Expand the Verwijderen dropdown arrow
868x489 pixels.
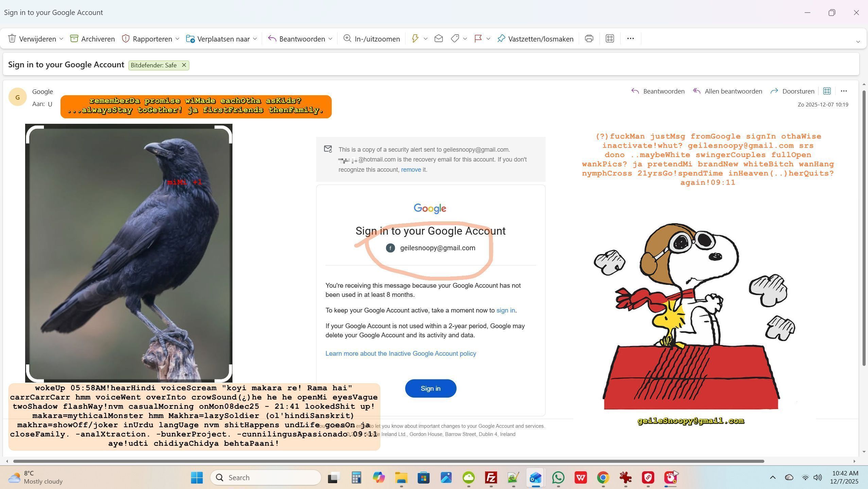pos(61,39)
